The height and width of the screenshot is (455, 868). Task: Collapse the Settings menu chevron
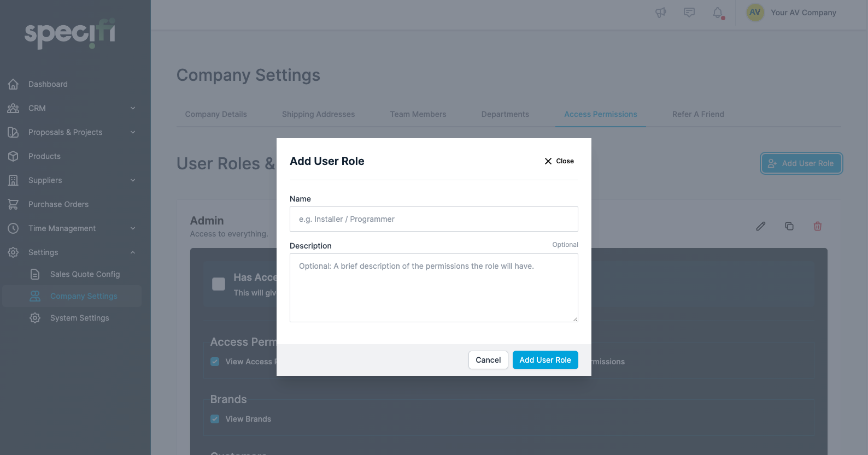(133, 252)
